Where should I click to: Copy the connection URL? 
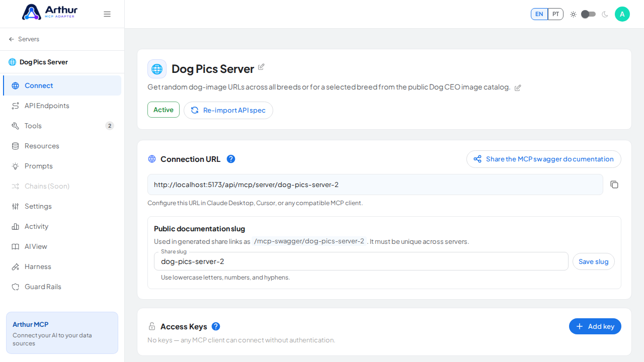(x=614, y=185)
